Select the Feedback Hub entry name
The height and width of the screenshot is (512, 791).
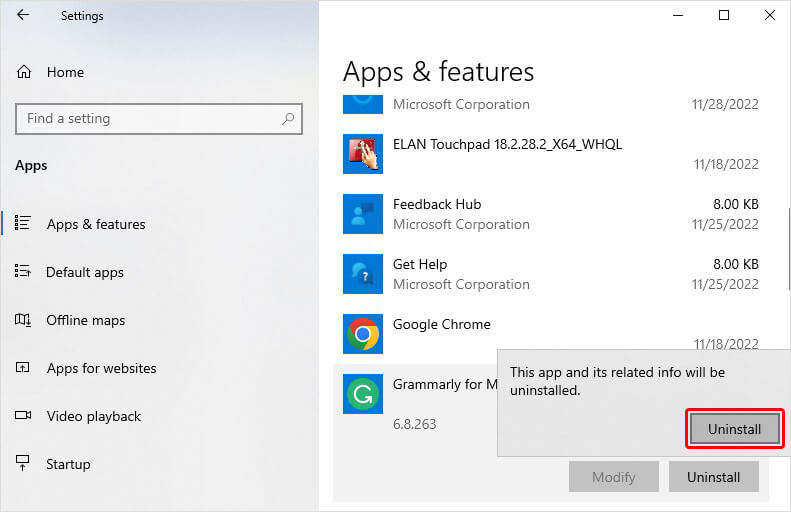pyautogui.click(x=437, y=204)
